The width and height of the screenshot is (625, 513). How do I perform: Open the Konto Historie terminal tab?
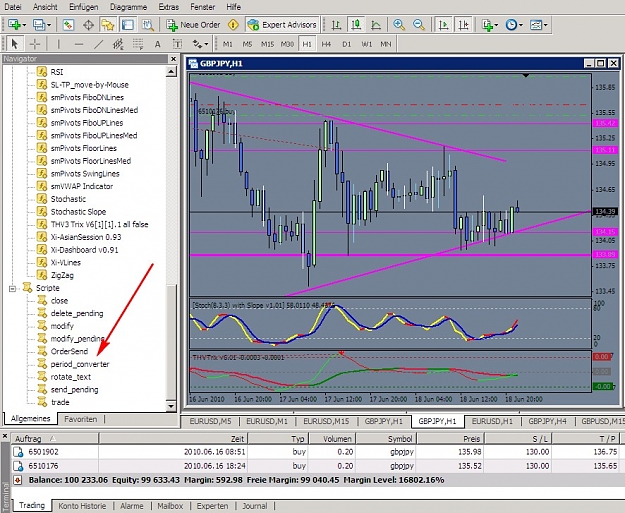pos(82,506)
